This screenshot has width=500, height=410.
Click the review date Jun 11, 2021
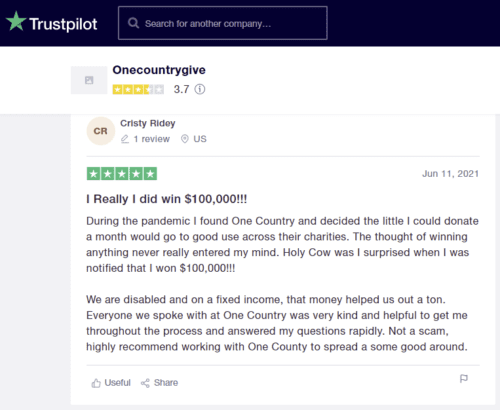450,174
